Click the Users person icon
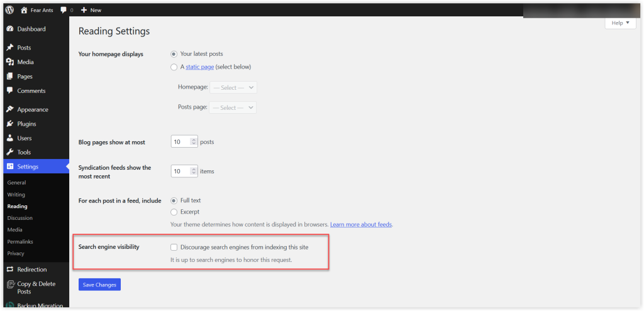644x311 pixels. [10, 138]
